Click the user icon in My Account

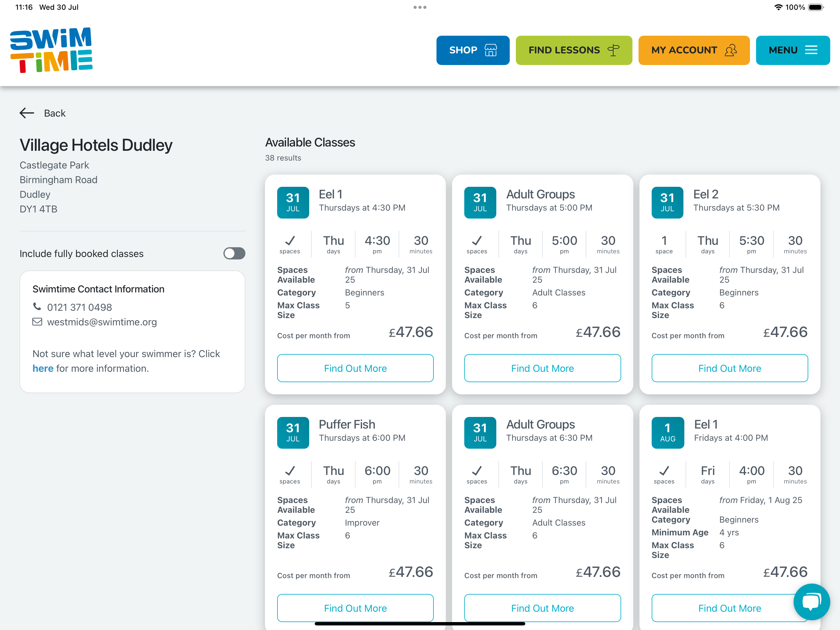click(x=731, y=50)
